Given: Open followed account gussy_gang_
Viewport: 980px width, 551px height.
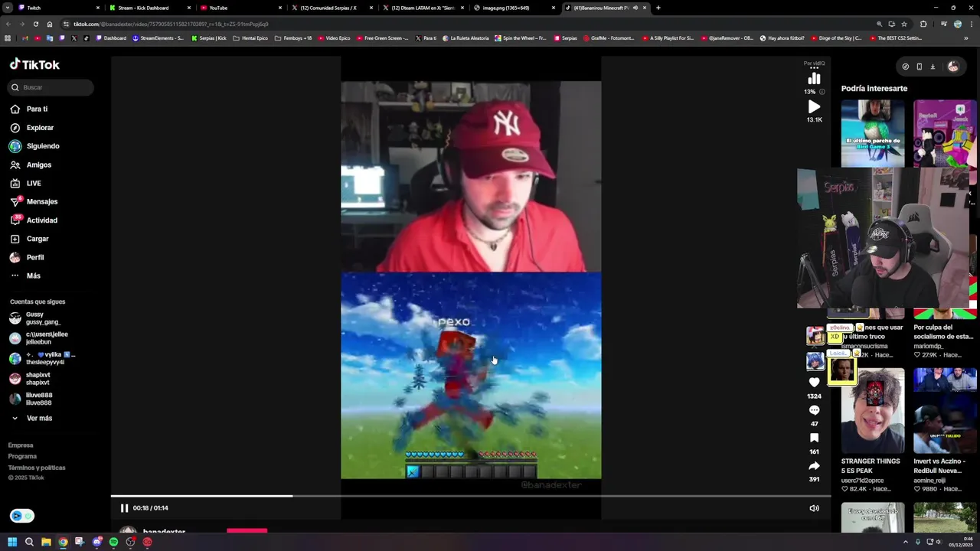Looking at the screenshot, I should coord(42,318).
